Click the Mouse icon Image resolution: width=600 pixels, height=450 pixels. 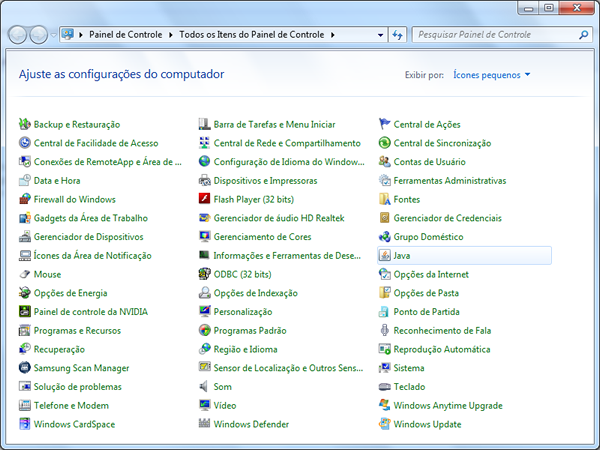point(25,274)
